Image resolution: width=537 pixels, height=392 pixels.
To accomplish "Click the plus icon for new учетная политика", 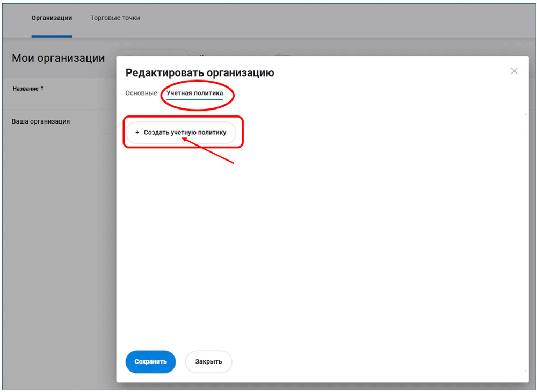I will [137, 133].
